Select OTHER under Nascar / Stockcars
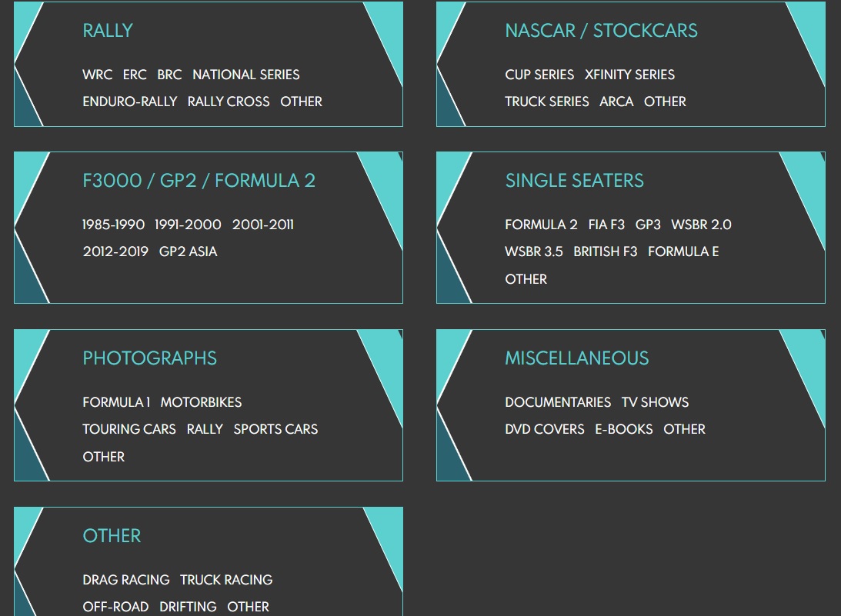The image size is (841, 616). [x=665, y=102]
